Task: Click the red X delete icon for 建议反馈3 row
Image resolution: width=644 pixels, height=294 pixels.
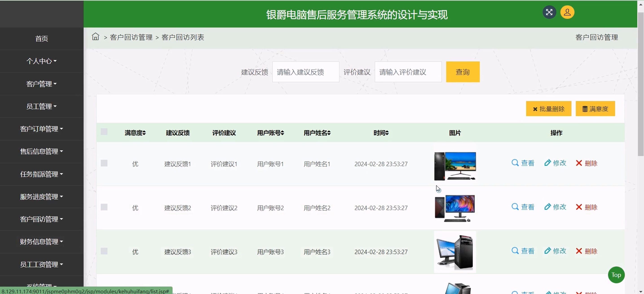Action: [579, 251]
